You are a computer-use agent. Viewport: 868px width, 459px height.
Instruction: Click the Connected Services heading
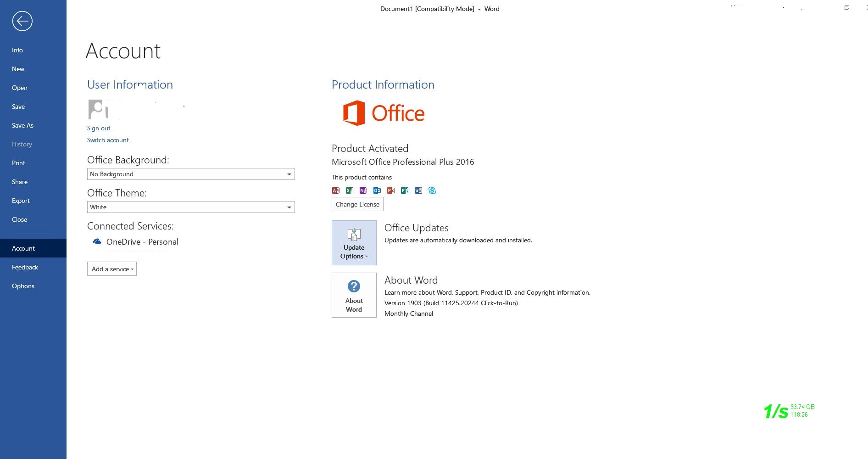(130, 226)
